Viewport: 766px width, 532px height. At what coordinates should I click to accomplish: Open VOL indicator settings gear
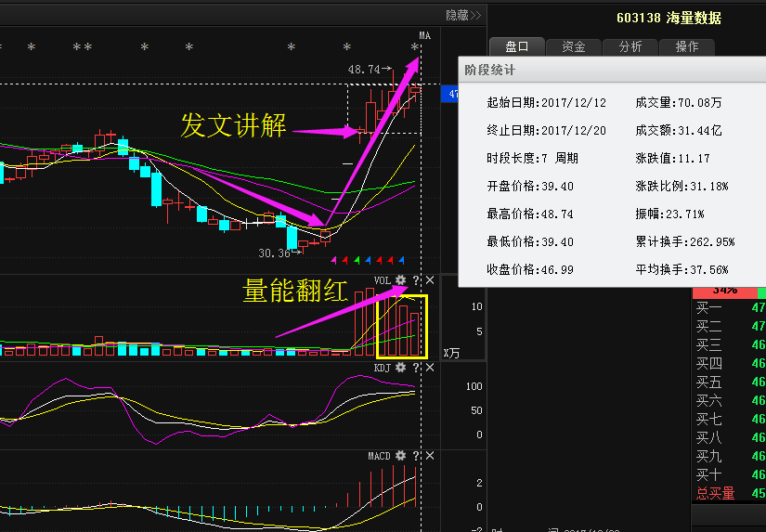400,279
